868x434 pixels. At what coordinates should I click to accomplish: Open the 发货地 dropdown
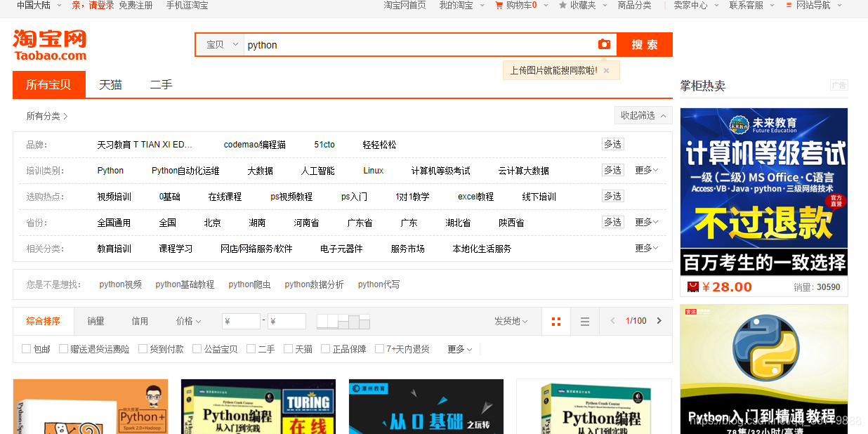point(511,321)
